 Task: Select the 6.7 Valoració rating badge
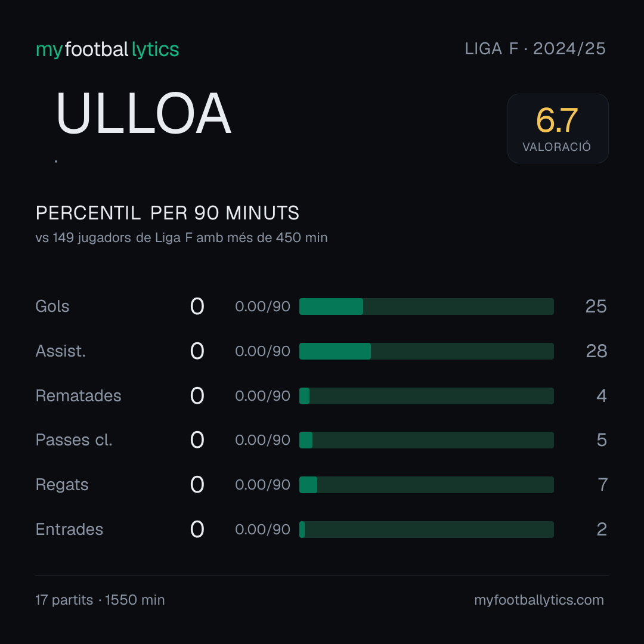point(558,129)
